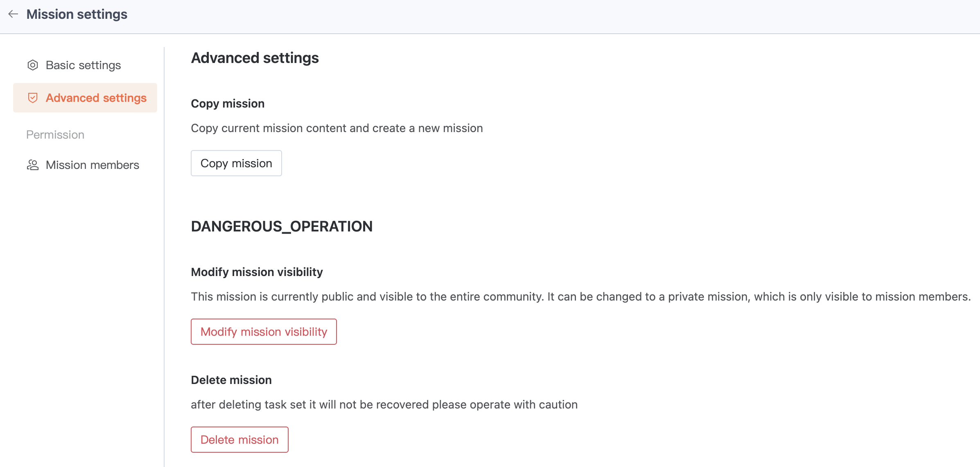Viewport: 980px width, 467px height.
Task: Select the Advanced settings sidebar label
Action: (x=96, y=98)
